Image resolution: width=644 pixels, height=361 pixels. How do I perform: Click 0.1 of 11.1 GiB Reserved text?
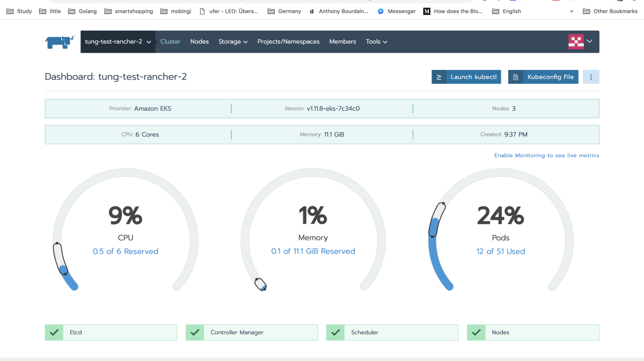(313, 251)
